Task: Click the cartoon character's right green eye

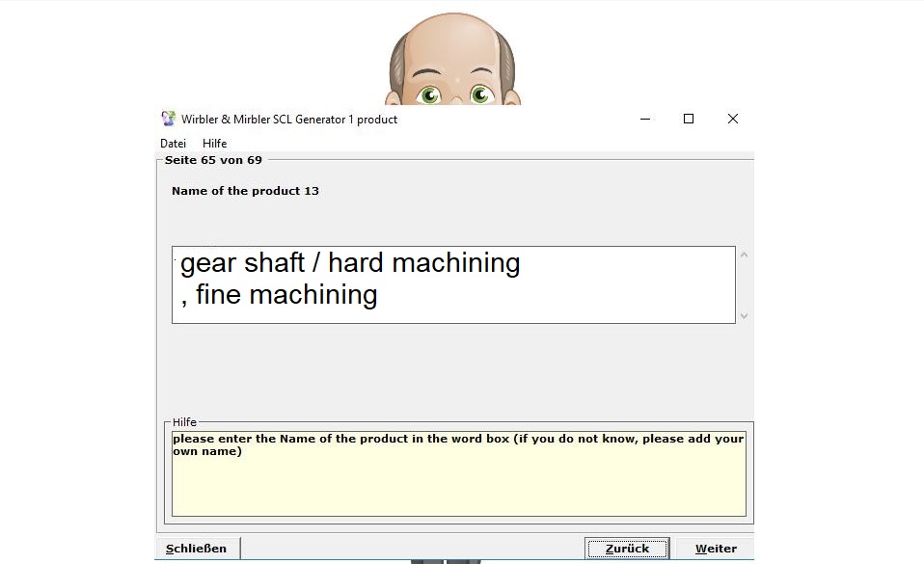Action: 480,94
